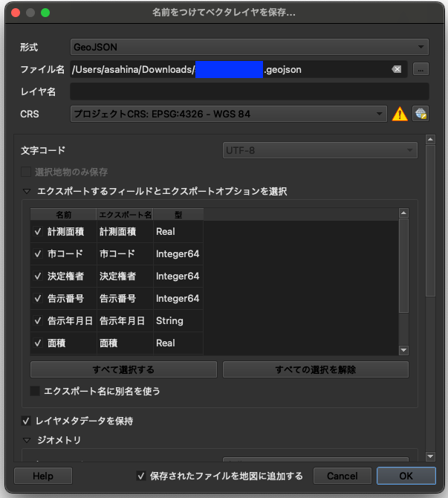This screenshot has width=448, height=498.
Task: Click the Help button
Action: (x=43, y=476)
